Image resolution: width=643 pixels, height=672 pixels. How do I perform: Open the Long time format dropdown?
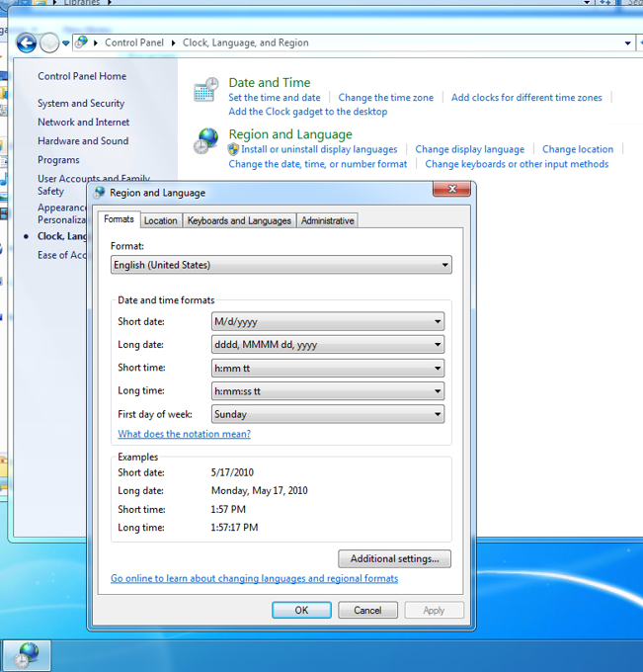(328, 391)
